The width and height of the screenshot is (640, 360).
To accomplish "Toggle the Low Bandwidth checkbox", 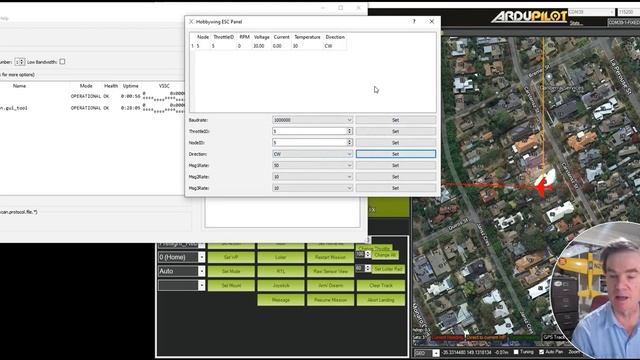I will [x=62, y=62].
